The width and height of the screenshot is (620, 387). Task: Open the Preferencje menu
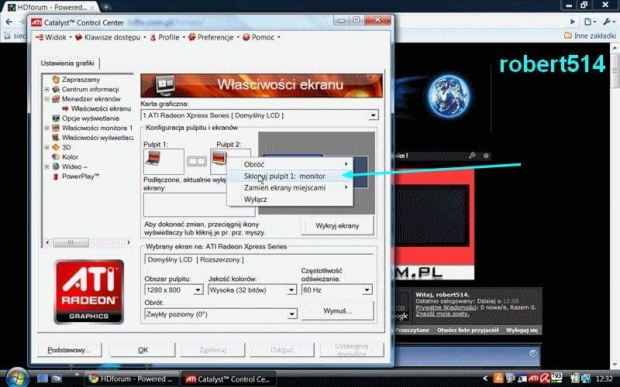[x=214, y=37]
